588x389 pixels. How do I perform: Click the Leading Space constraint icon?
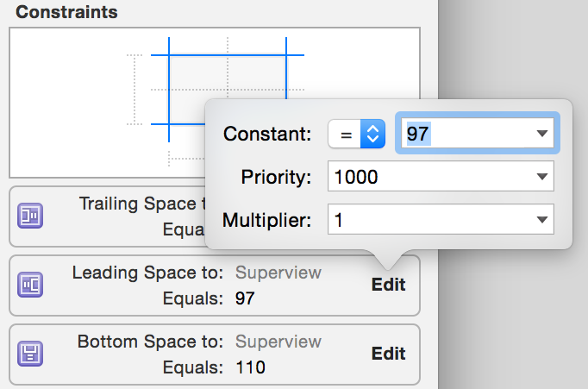(x=31, y=284)
